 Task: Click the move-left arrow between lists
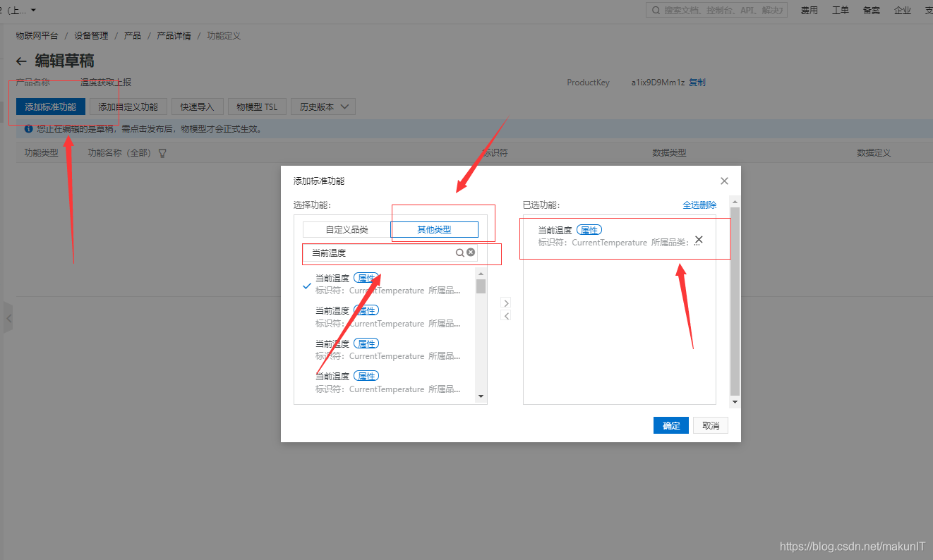point(505,316)
